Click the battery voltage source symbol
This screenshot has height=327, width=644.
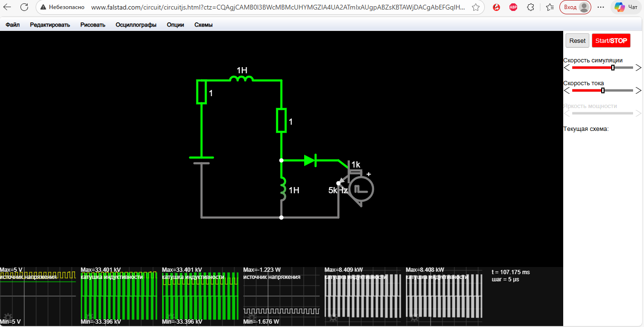(x=202, y=160)
